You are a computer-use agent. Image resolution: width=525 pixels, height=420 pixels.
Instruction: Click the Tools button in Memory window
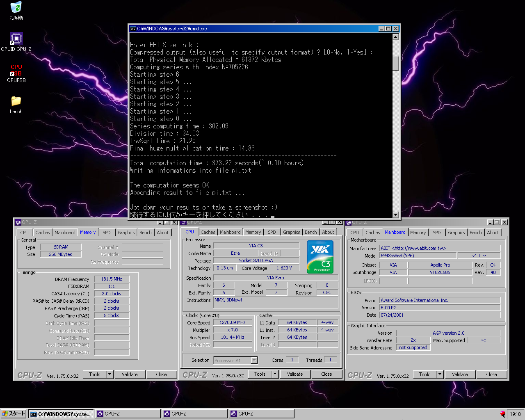[95, 374]
